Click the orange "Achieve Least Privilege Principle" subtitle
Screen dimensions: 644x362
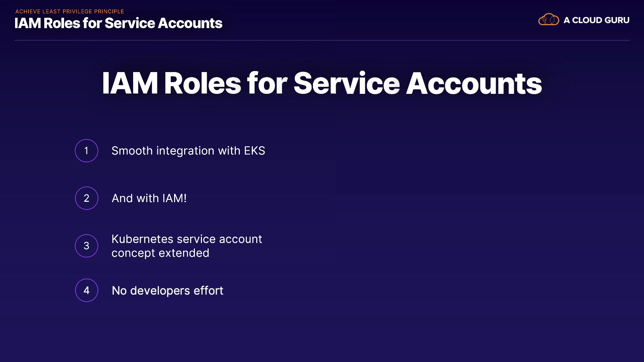(x=70, y=11)
